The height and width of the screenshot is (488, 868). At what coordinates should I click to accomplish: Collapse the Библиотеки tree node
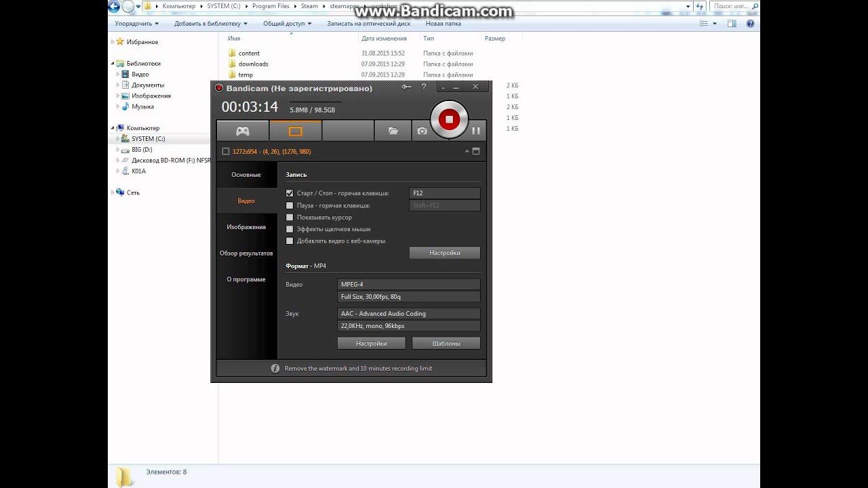[113, 63]
